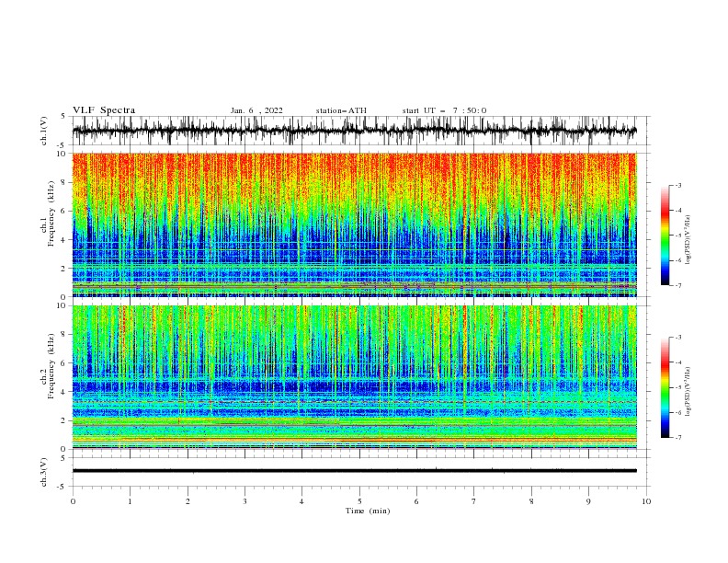728x563 pixels.
Task: Click the ch.3 flat waveform trace
Action: [354, 471]
